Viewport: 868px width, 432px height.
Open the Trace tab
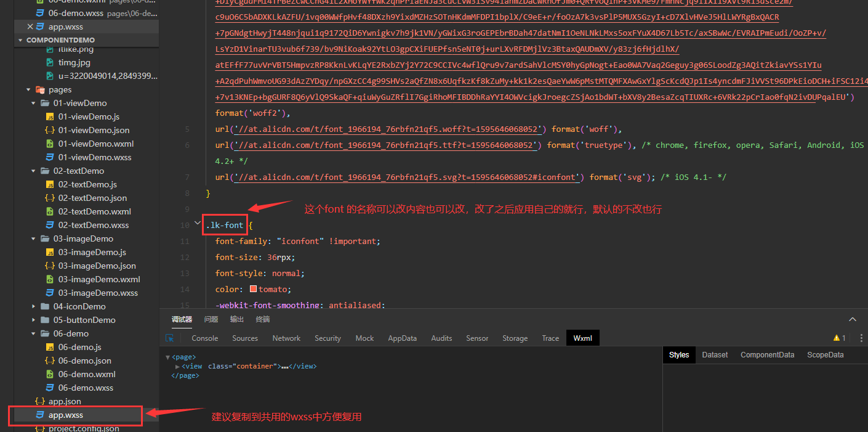click(x=550, y=338)
